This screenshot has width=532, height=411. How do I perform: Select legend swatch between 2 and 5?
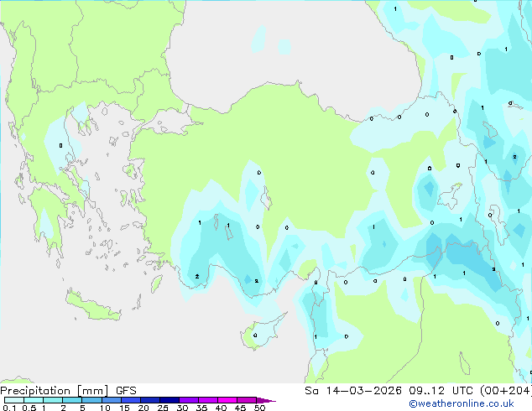click(x=72, y=400)
